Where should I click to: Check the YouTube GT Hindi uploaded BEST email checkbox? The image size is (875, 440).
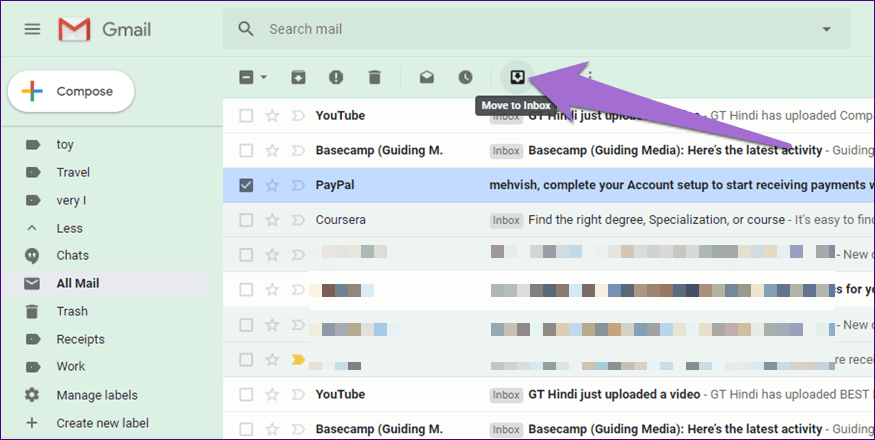click(x=246, y=394)
